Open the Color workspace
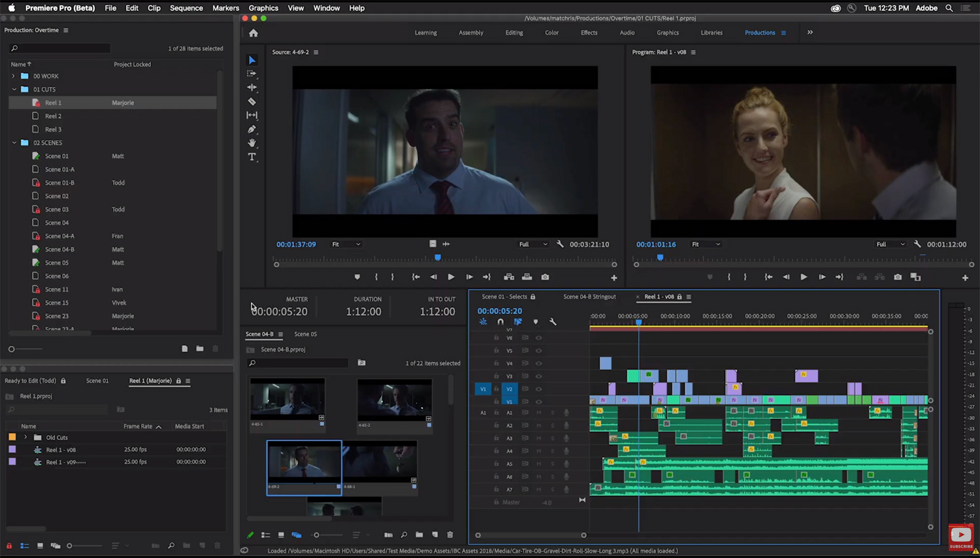The height and width of the screenshot is (558, 980). tap(551, 33)
